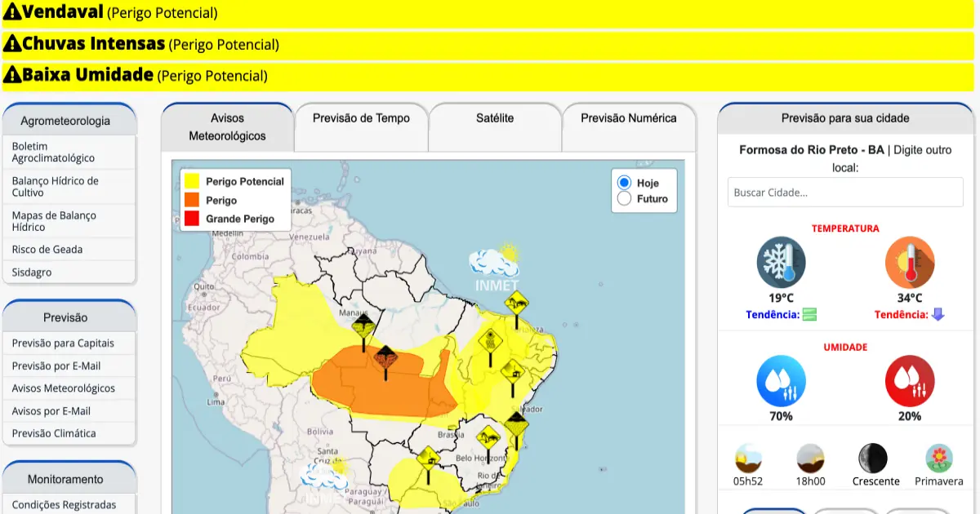Click the Previsão para sua cidade header

(845, 118)
